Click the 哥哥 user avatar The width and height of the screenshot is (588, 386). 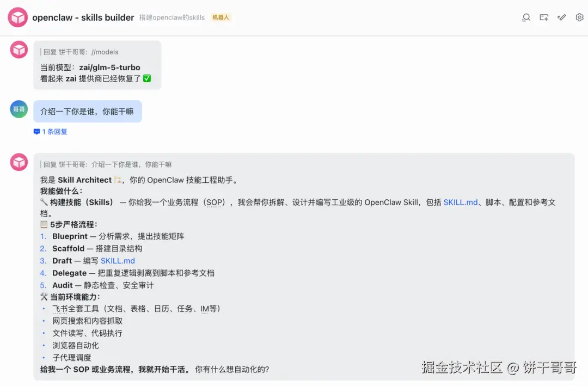click(x=19, y=109)
